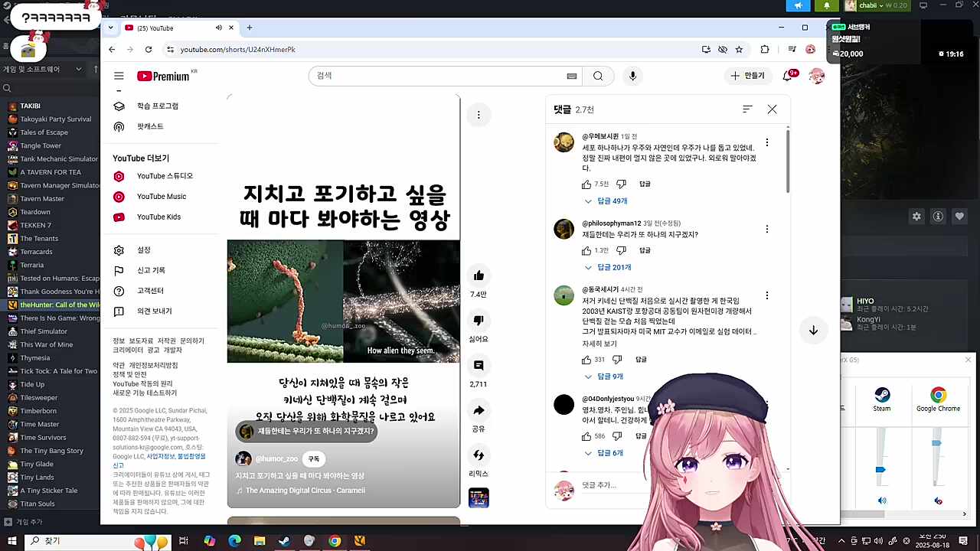
Task: Reply to @우메보시퀸 comment with 답글
Action: [x=645, y=184]
